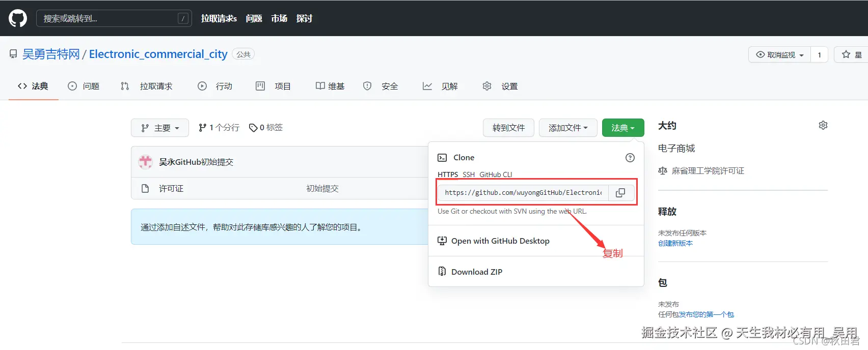This screenshot has width=868, height=350.
Task: Open the 拉取请求 repository tab
Action: click(147, 86)
